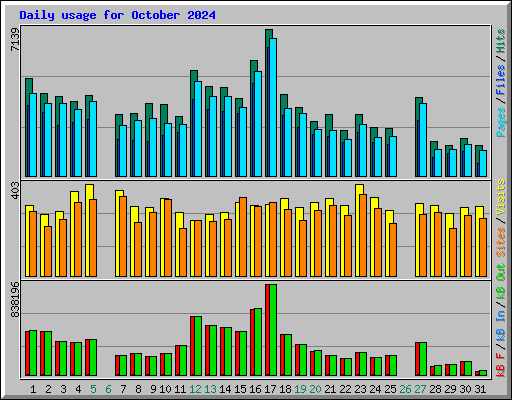Click the red 'kB F' legend label
This screenshot has height=400, width=512.
(500, 365)
